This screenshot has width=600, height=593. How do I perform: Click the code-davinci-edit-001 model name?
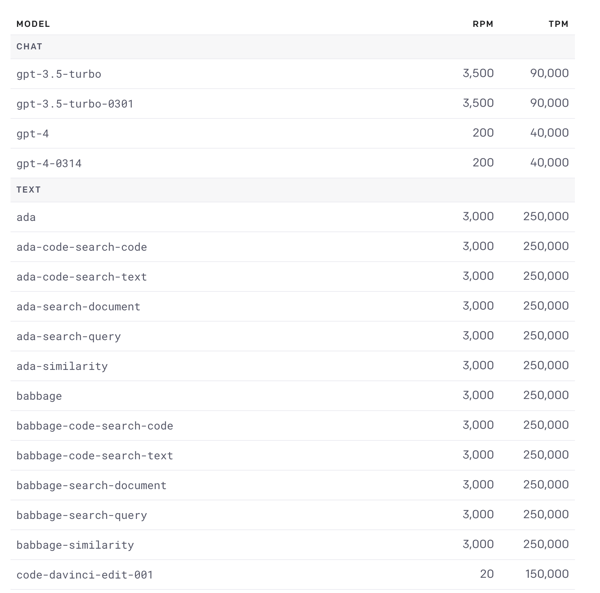click(x=85, y=575)
